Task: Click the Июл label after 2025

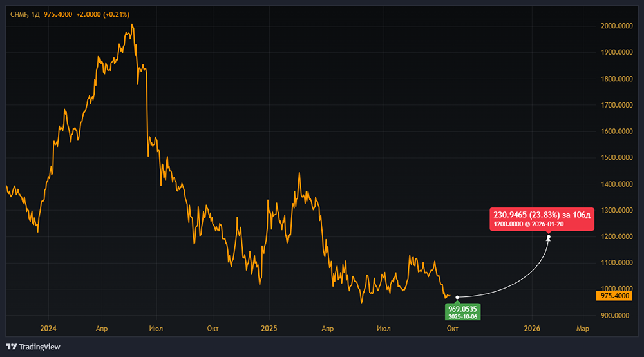Action: [384, 328]
